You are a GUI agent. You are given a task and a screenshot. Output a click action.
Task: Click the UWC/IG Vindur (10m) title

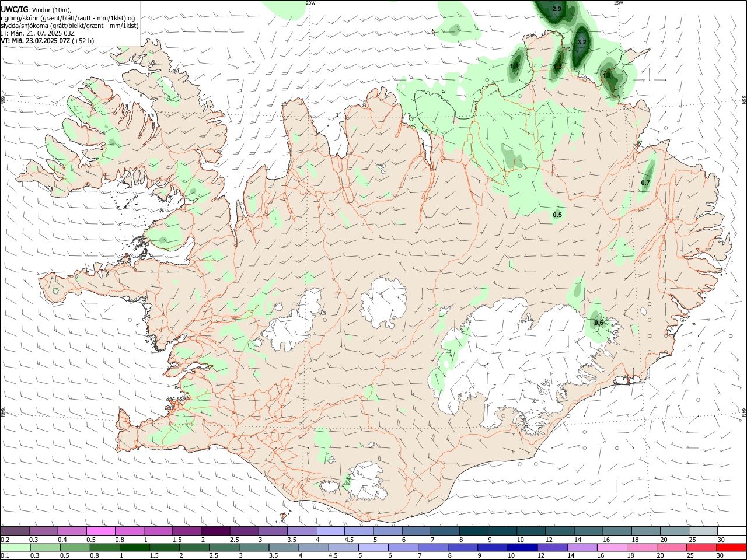coord(36,9)
